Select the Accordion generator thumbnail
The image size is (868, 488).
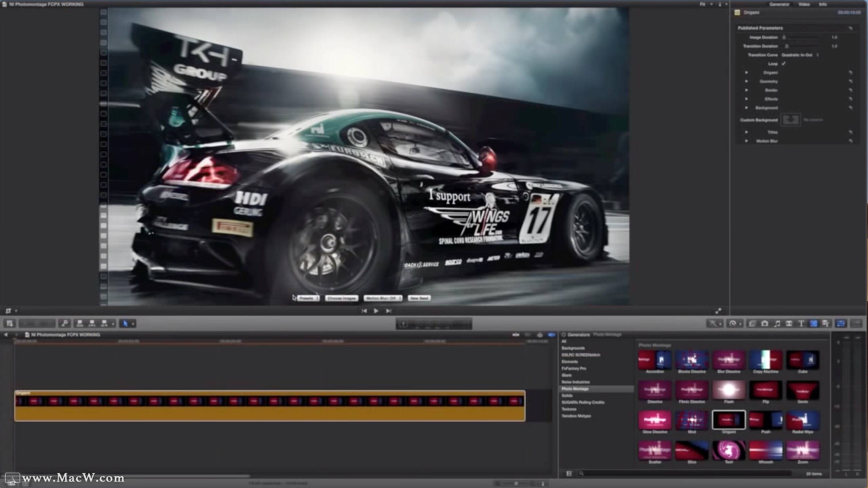(655, 360)
